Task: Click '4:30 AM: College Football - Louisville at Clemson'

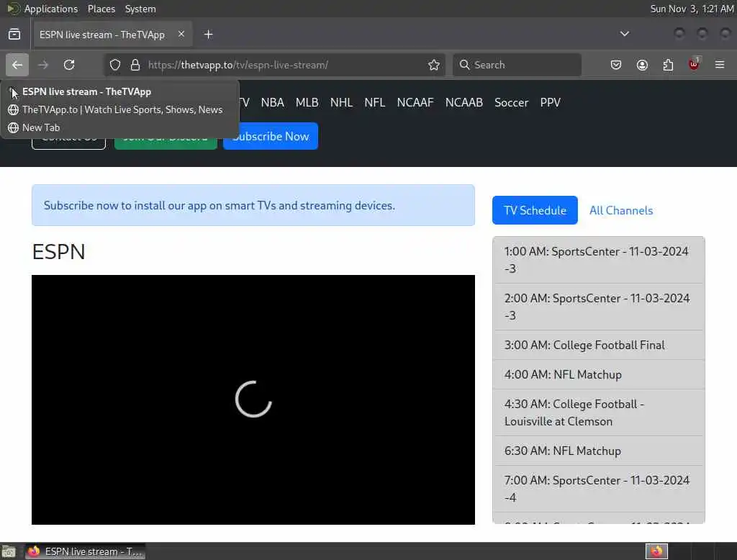Action: coord(598,413)
